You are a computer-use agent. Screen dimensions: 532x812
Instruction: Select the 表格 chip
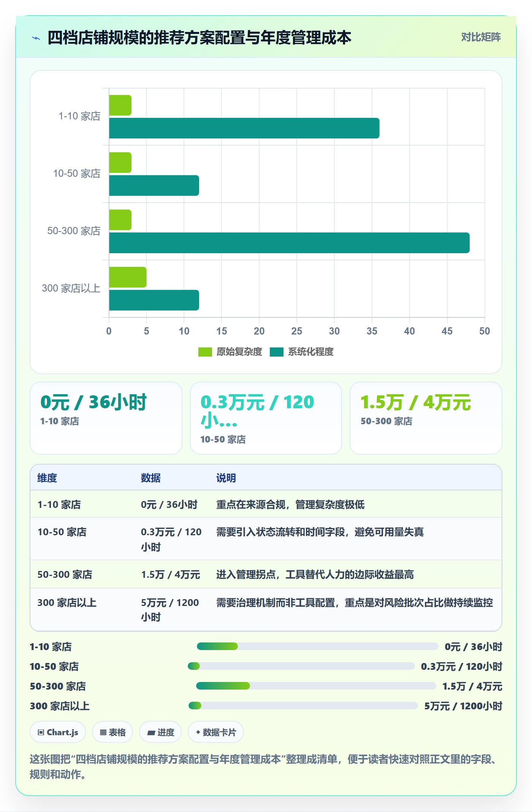click(112, 732)
